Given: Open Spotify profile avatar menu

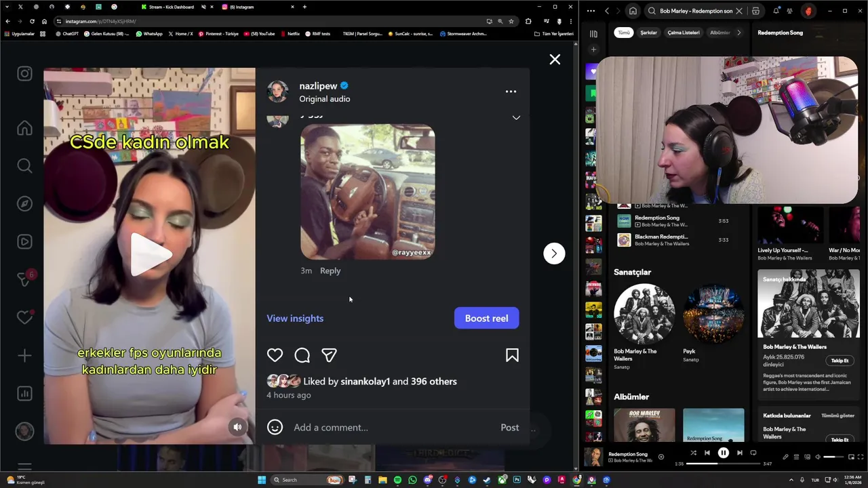Looking at the screenshot, I should tap(808, 11).
